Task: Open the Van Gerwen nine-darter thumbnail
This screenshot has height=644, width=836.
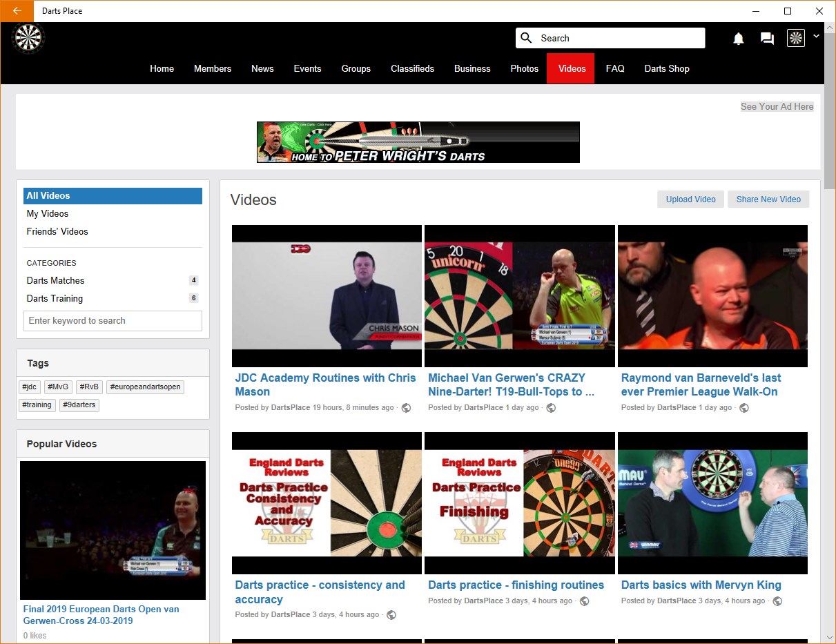Action: pos(519,296)
